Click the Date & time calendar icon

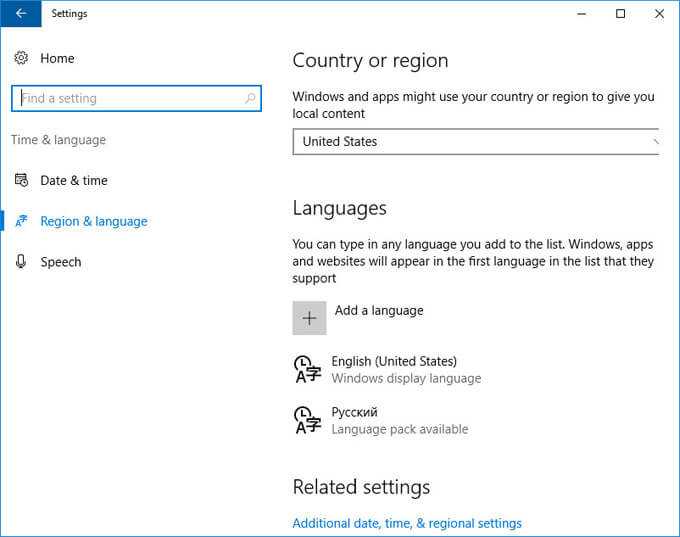tap(21, 180)
